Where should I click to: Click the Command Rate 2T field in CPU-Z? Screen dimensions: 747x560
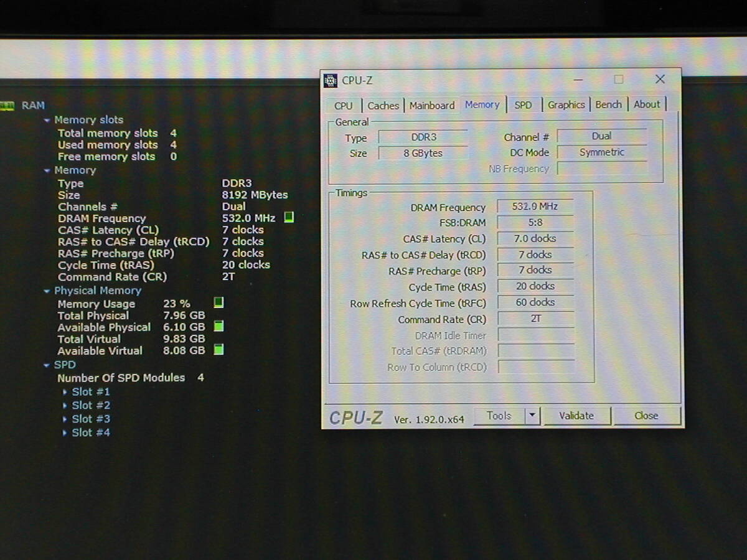[535, 319]
